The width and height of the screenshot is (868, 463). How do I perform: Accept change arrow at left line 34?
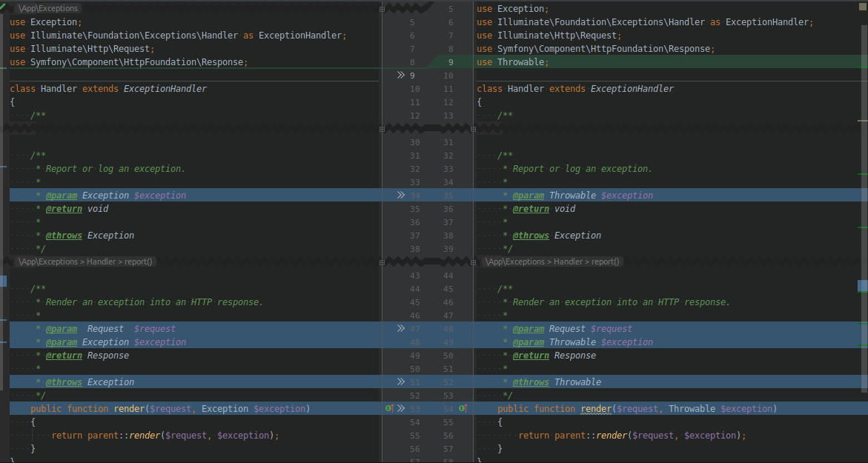pos(401,196)
